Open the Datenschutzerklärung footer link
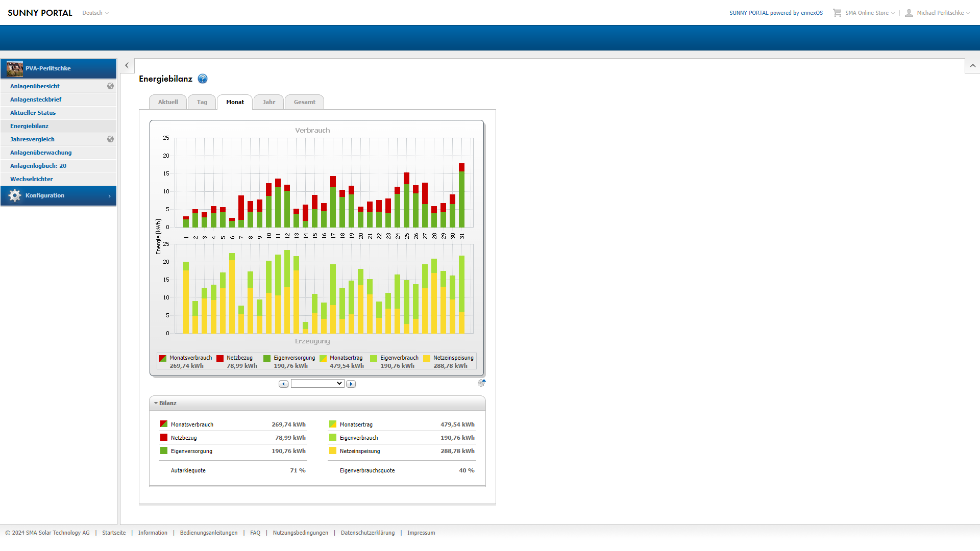The height and width of the screenshot is (551, 980). [x=367, y=533]
